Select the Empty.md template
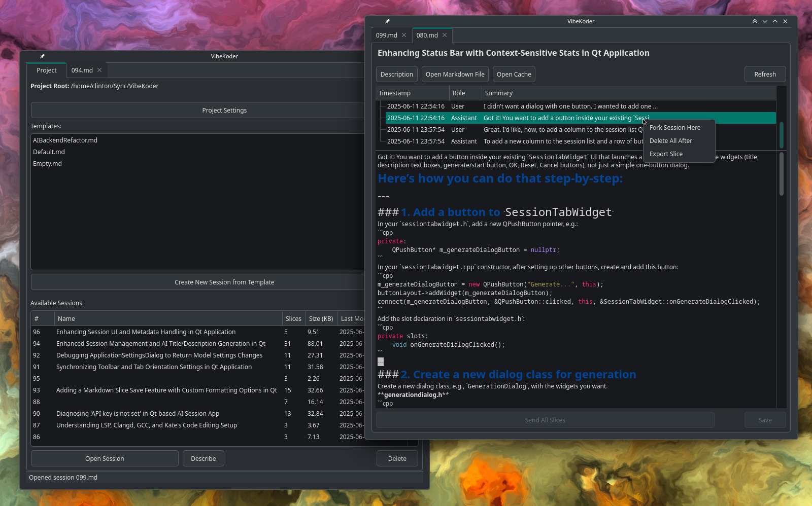Image resolution: width=812 pixels, height=506 pixels. click(47, 164)
